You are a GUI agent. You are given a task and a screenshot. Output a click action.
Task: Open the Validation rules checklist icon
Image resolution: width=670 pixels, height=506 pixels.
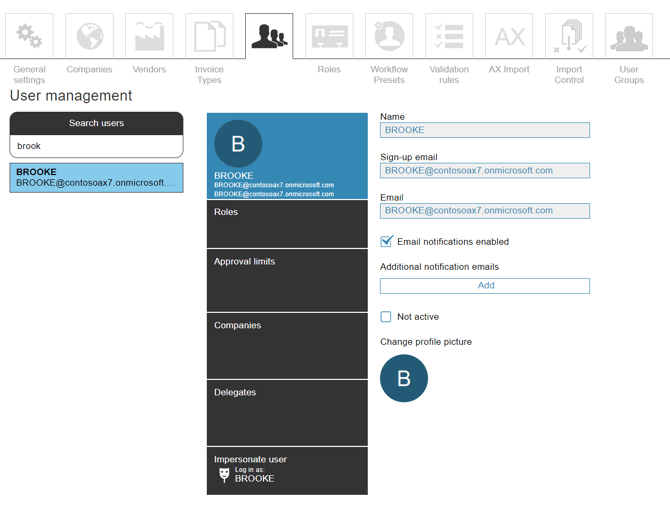pyautogui.click(x=449, y=37)
